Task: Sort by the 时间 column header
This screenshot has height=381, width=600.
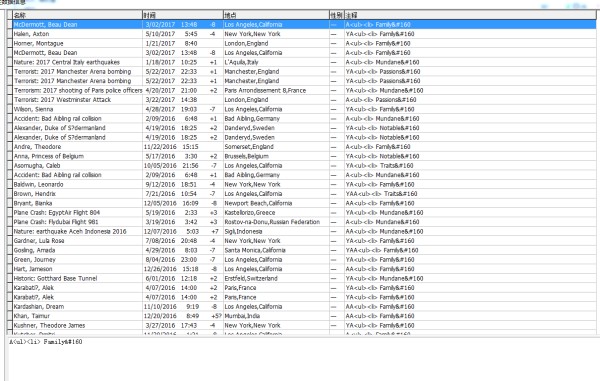Action: (183, 15)
